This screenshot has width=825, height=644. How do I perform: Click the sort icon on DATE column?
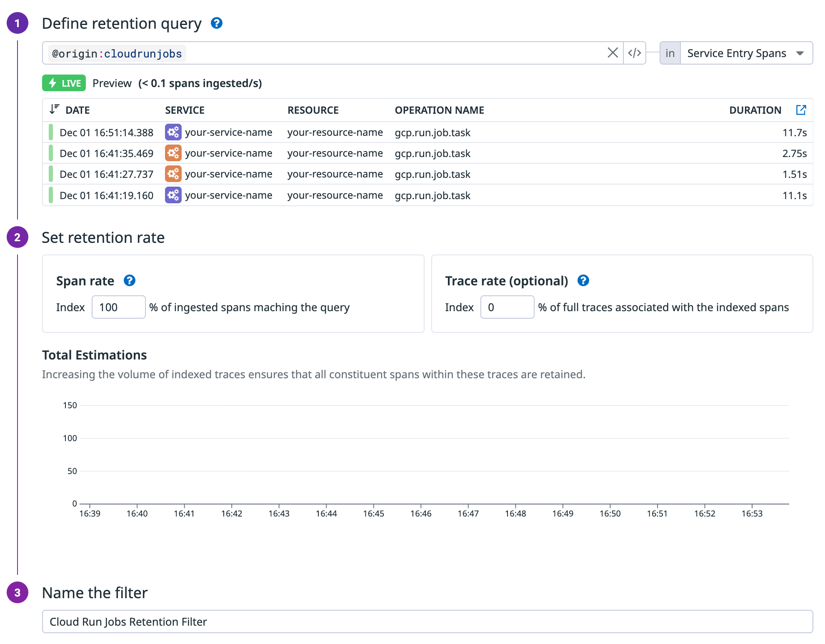point(54,110)
